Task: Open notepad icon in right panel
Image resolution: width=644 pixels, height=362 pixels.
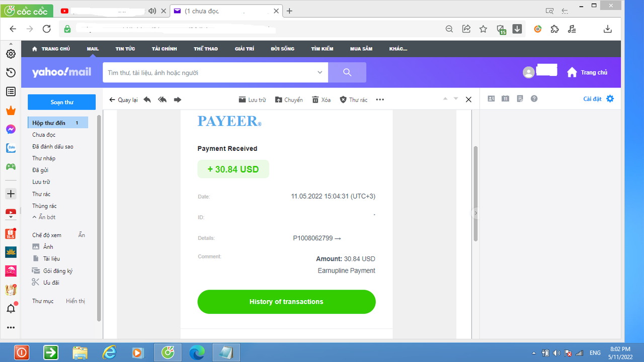Action: point(520,99)
